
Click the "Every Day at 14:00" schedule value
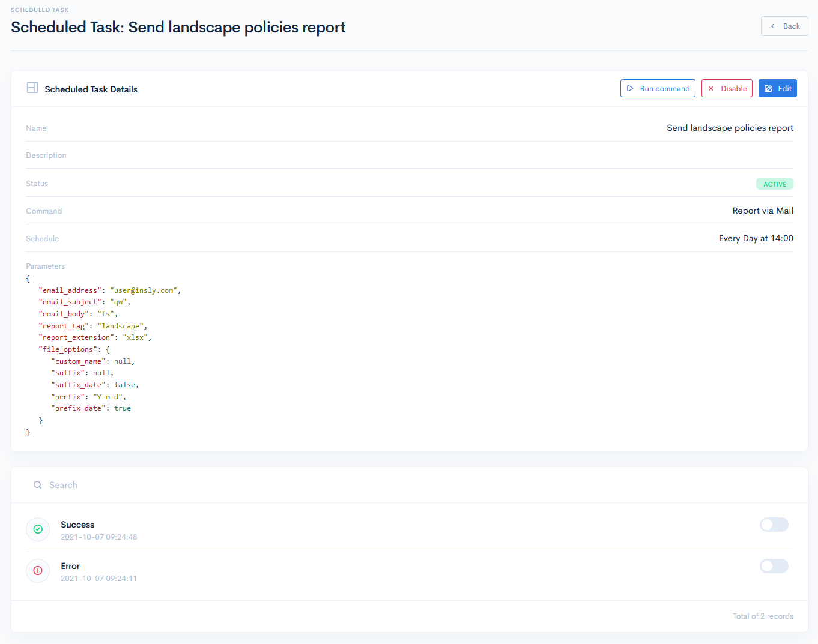tap(756, 238)
